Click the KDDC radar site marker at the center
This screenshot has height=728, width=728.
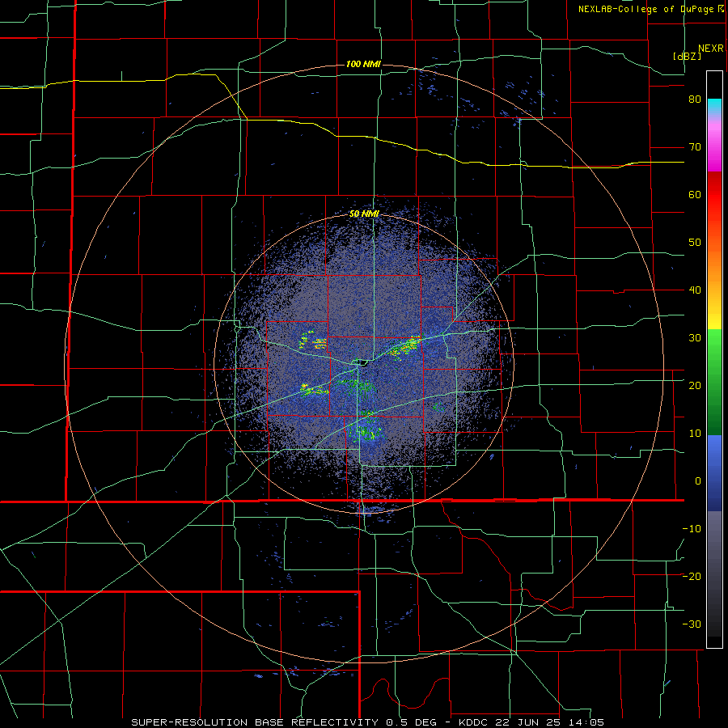(362, 362)
